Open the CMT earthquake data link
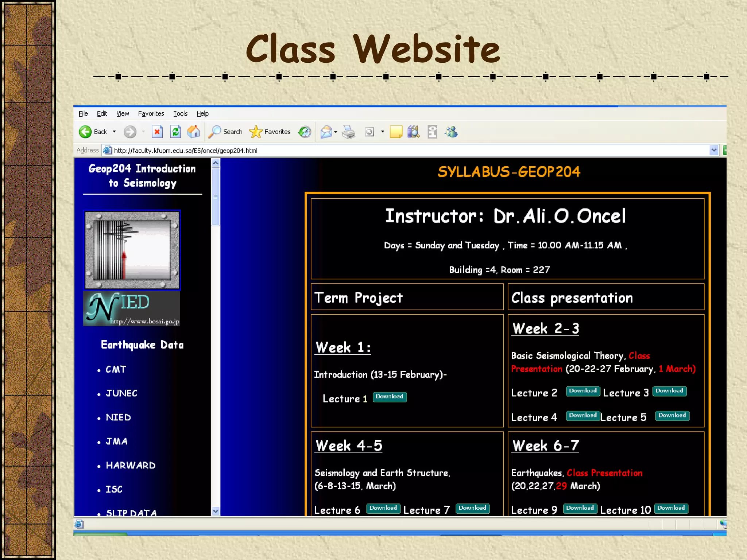 pos(116,369)
